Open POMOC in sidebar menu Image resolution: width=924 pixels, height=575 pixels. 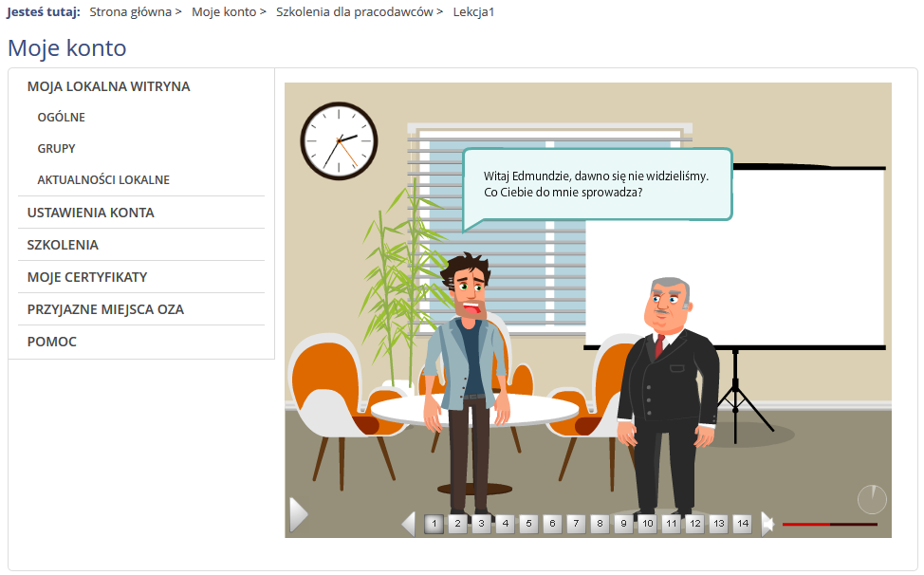click(52, 342)
